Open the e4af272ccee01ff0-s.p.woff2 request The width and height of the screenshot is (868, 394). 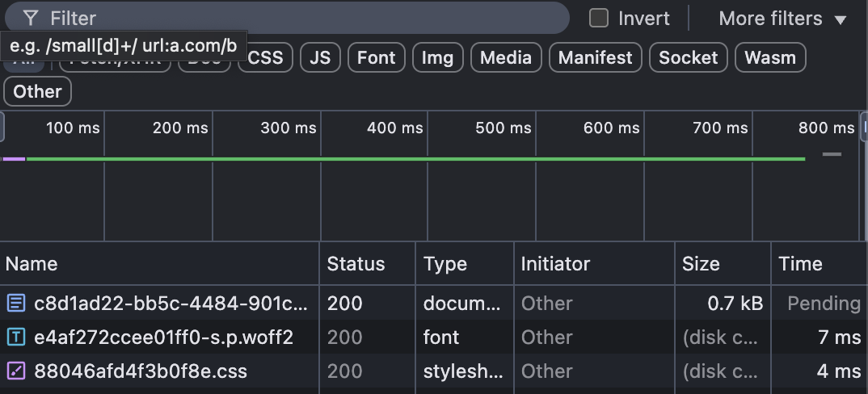(162, 337)
